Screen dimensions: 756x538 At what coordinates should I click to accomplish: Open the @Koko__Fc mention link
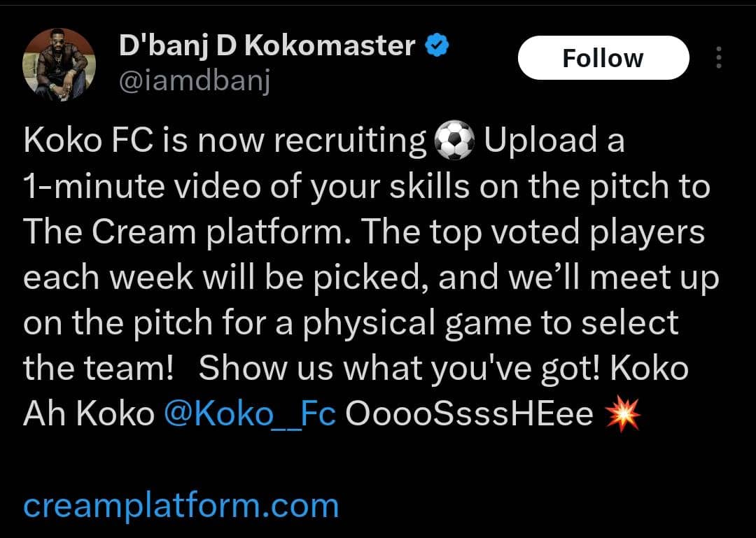pos(250,413)
